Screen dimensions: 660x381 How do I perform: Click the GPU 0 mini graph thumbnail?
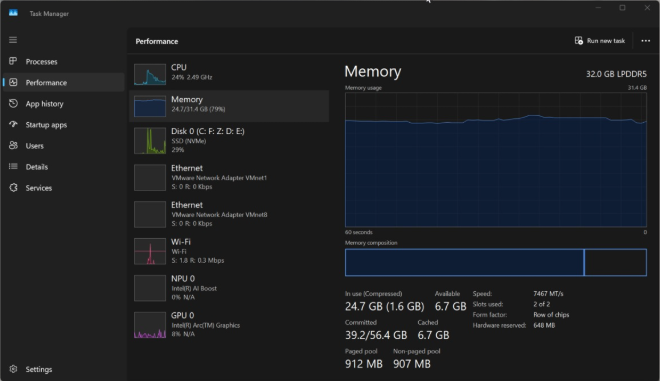click(x=150, y=325)
